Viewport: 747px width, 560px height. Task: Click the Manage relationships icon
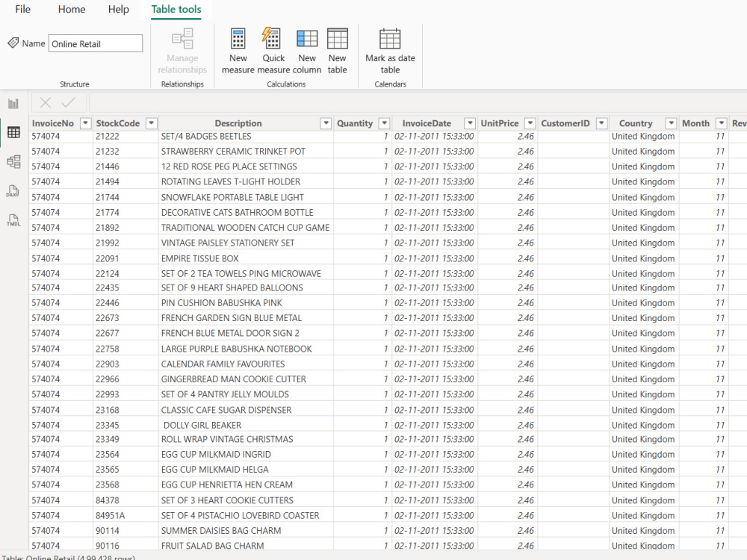coord(182,39)
